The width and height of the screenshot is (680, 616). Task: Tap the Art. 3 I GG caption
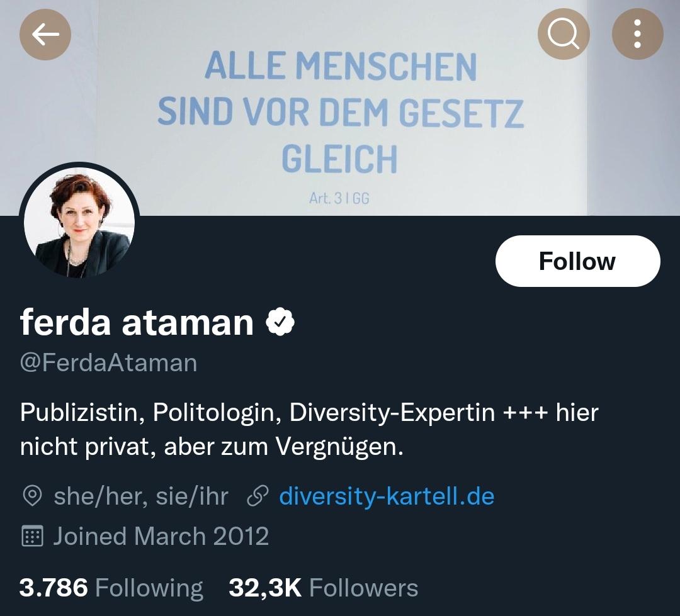[339, 199]
